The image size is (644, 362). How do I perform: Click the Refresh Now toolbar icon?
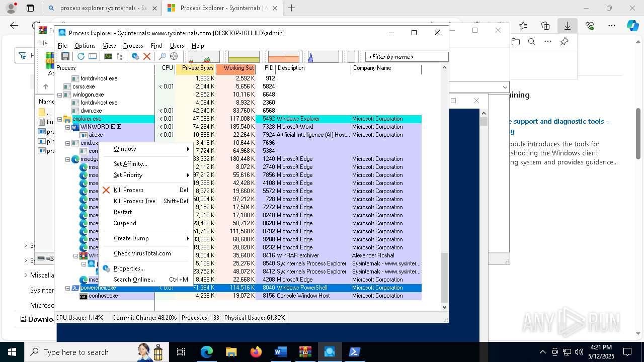[x=80, y=56]
